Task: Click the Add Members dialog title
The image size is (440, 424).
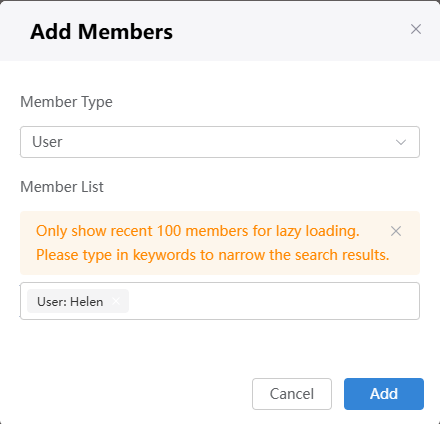Action: 101,32
